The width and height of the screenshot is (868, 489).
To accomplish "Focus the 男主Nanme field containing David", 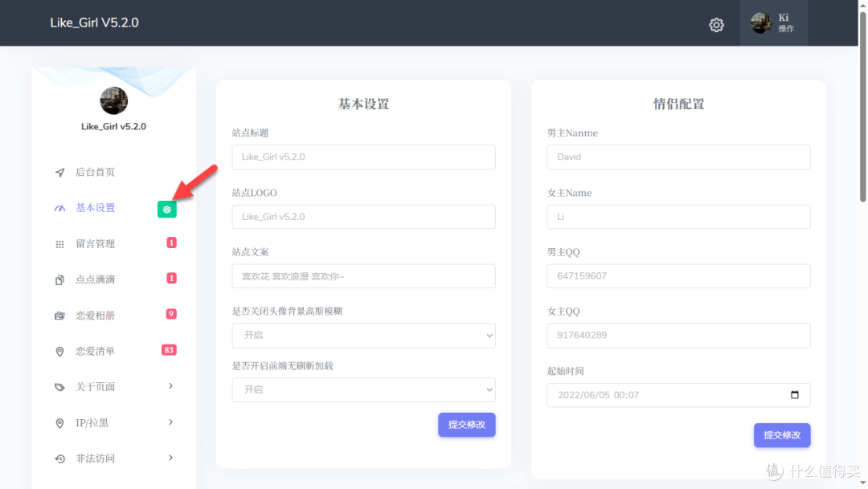I will (678, 157).
